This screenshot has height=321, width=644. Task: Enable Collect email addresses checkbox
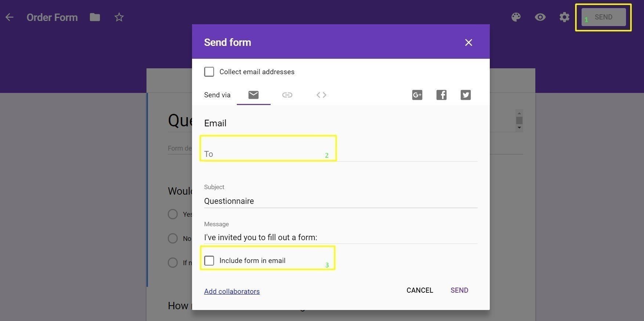[x=209, y=72]
